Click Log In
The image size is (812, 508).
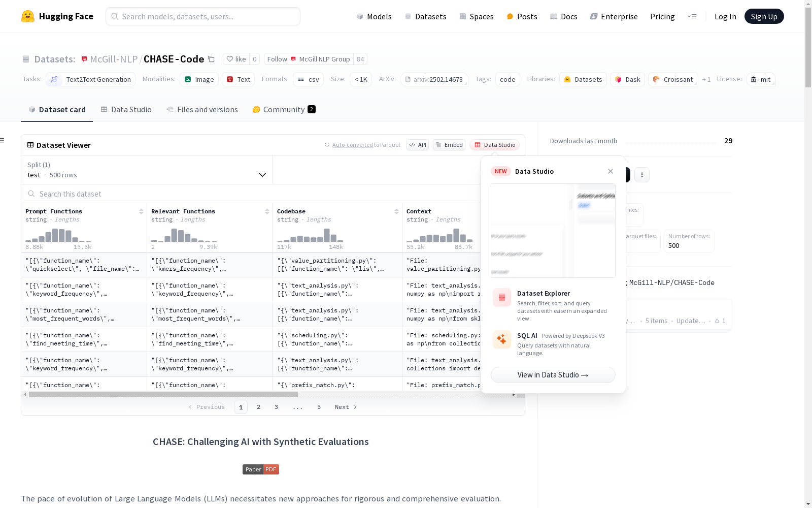click(x=725, y=16)
